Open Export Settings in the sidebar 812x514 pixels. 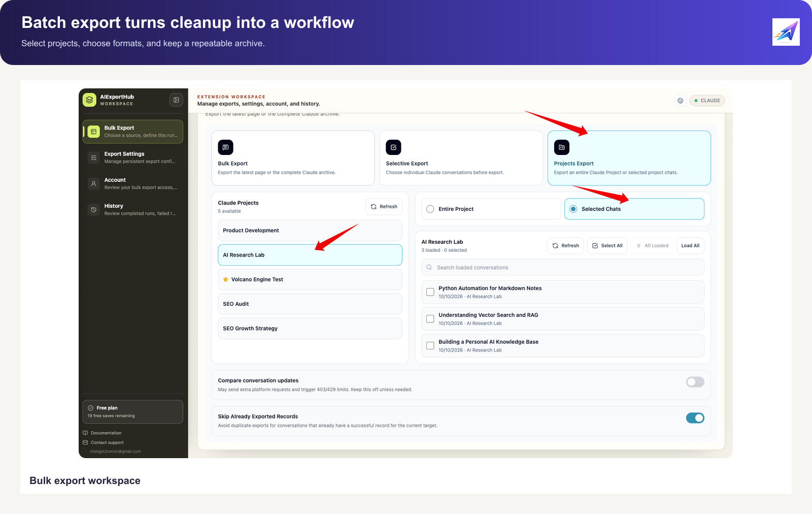click(133, 157)
